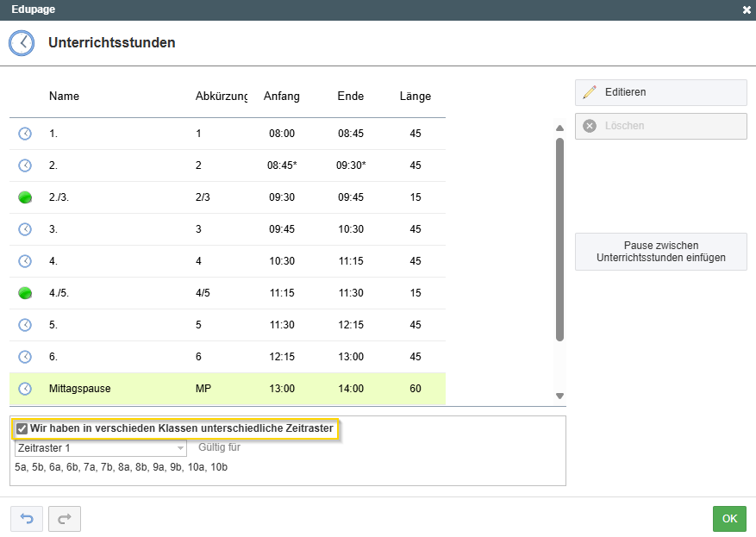The height and width of the screenshot is (537, 756).
Task: Click the clock icon in Mittagspause row
Action: [x=25, y=389]
